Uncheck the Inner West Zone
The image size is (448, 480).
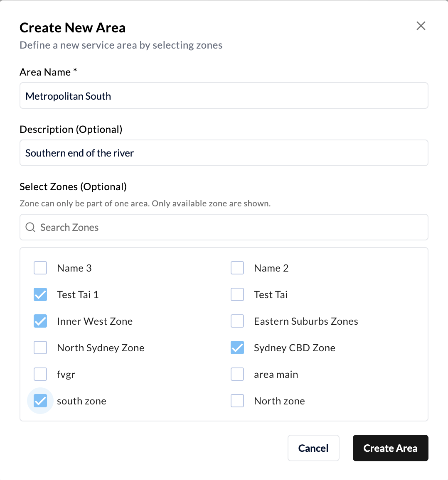point(40,321)
